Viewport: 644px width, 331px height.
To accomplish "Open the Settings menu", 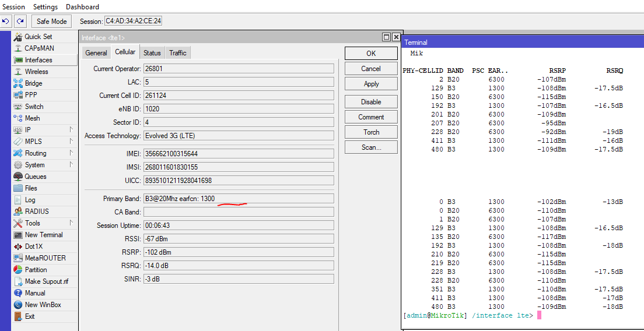I will click(x=45, y=7).
